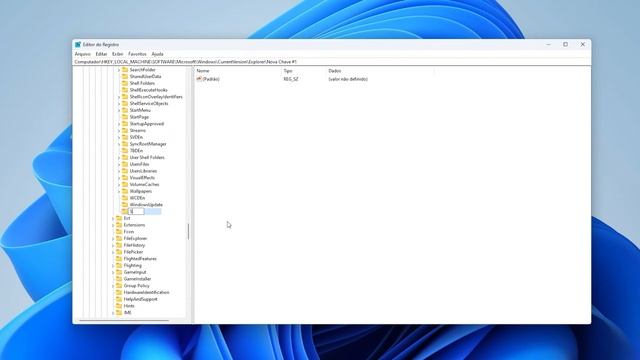Select the WCDEn key
The height and width of the screenshot is (360, 640).
click(137, 198)
